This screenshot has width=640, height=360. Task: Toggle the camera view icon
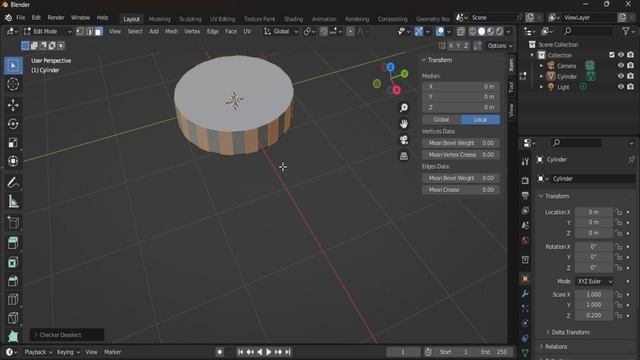pyautogui.click(x=404, y=140)
